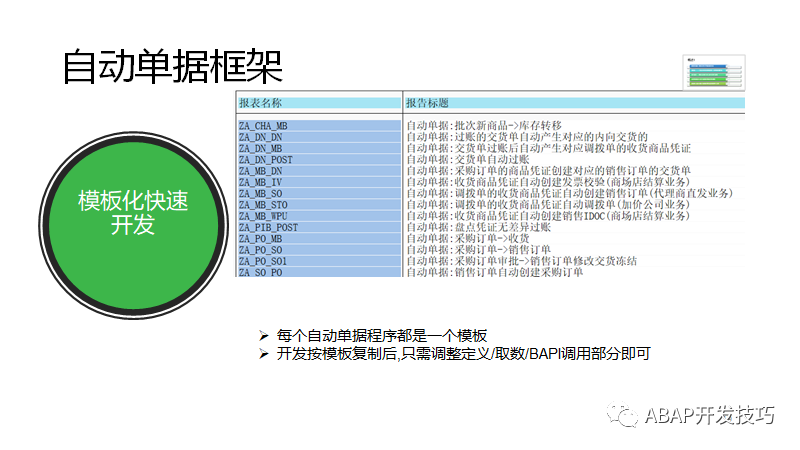This screenshot has height=450, width=800.
Task: Click description 采购订单->销售订单
Action: click(503, 249)
